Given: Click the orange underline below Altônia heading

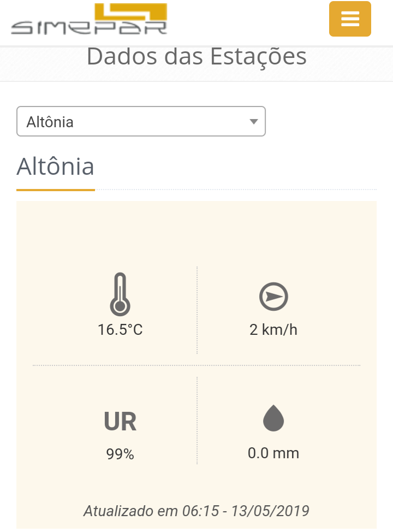Looking at the screenshot, I should tap(56, 190).
